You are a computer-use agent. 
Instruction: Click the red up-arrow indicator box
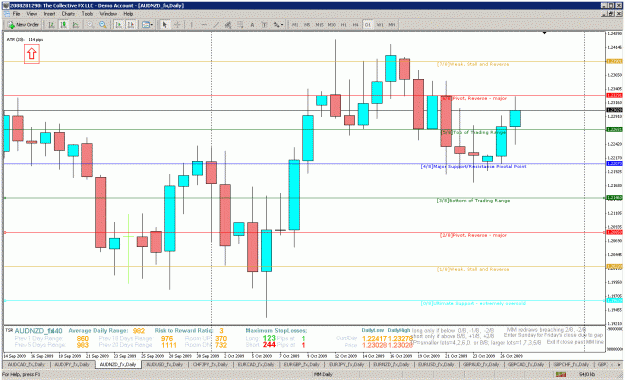32,54
